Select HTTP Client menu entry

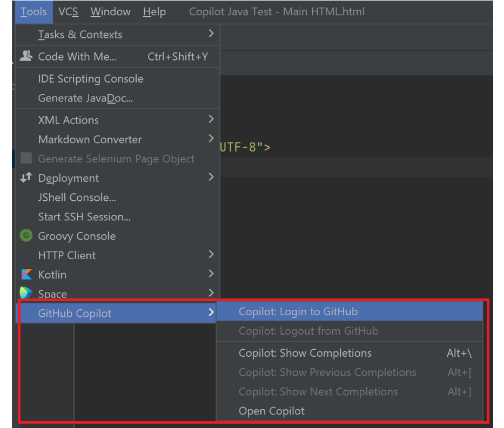click(118, 255)
